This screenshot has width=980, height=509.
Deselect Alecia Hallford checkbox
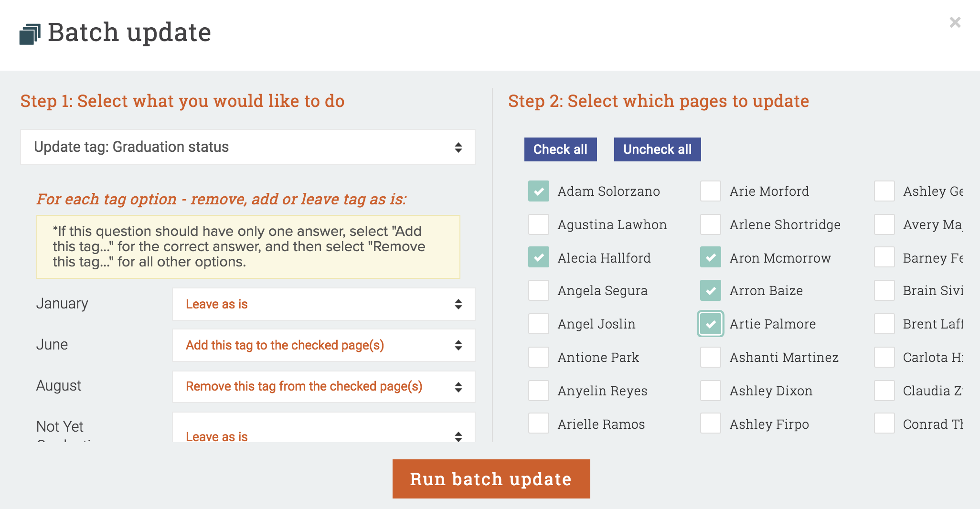tap(539, 257)
